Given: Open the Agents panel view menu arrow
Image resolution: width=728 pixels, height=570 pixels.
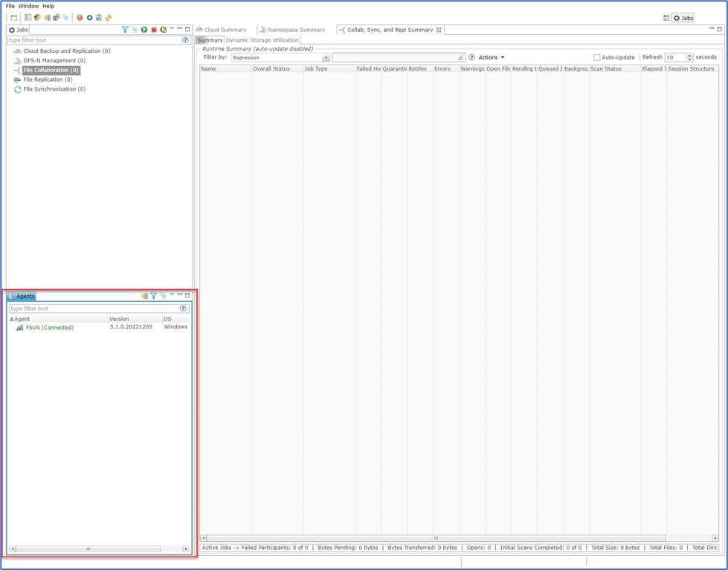Looking at the screenshot, I should point(172,295).
